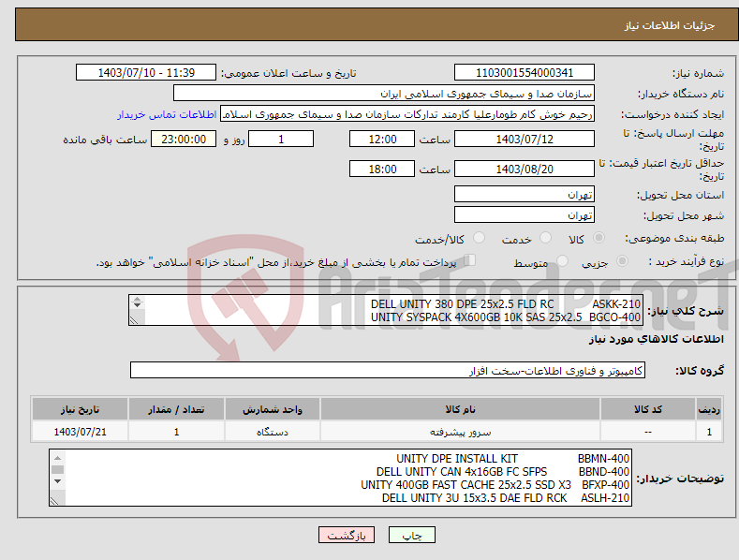The width and height of the screenshot is (739, 560).
Task: Click the نام کالا column header
Action: pos(460,409)
